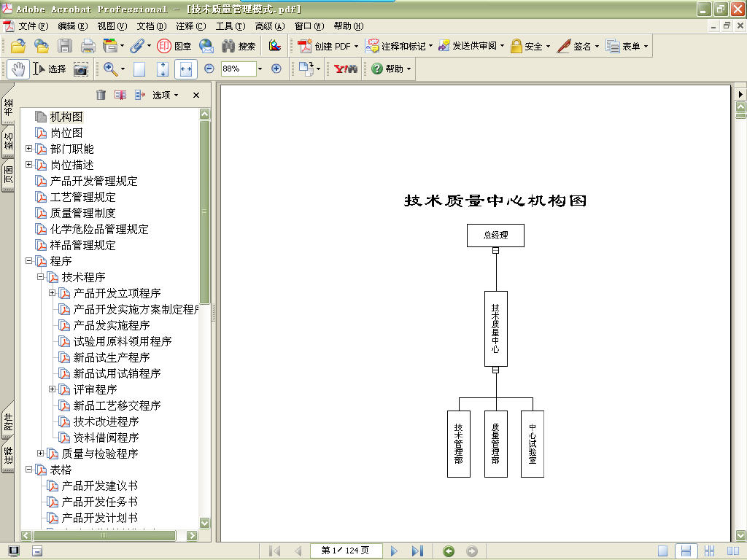Expand the 部门职能 bookmark
The height and width of the screenshot is (560, 747).
(29, 149)
